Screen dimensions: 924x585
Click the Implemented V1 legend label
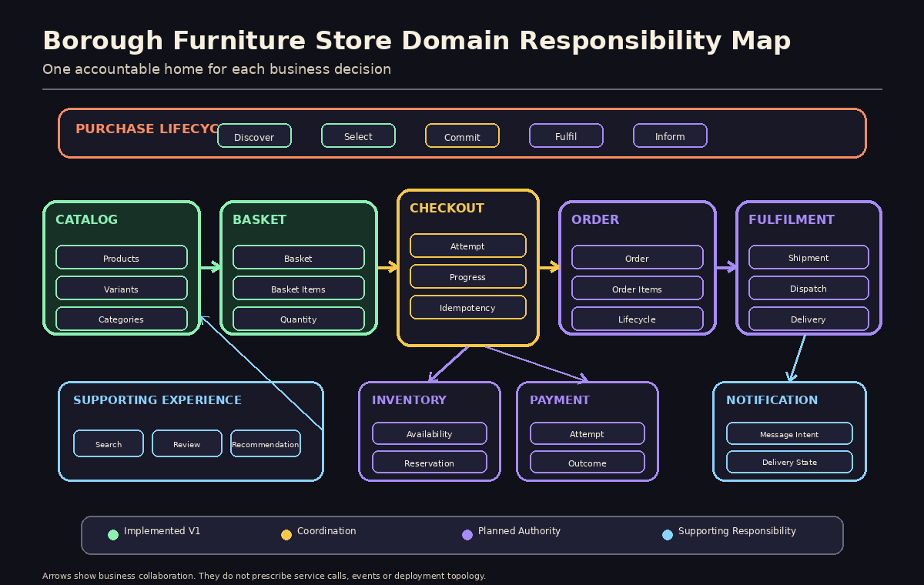tap(162, 531)
